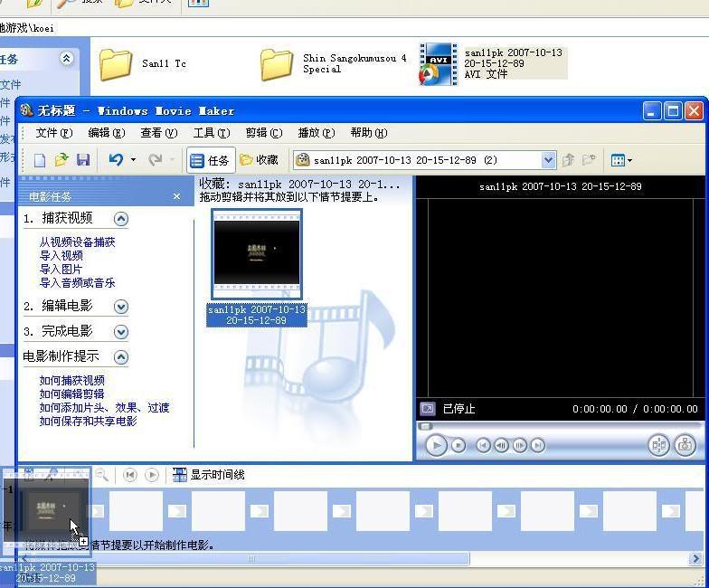The height and width of the screenshot is (588, 709).
Task: Collapse the 1. 捕获视频 section
Action: pos(120,219)
